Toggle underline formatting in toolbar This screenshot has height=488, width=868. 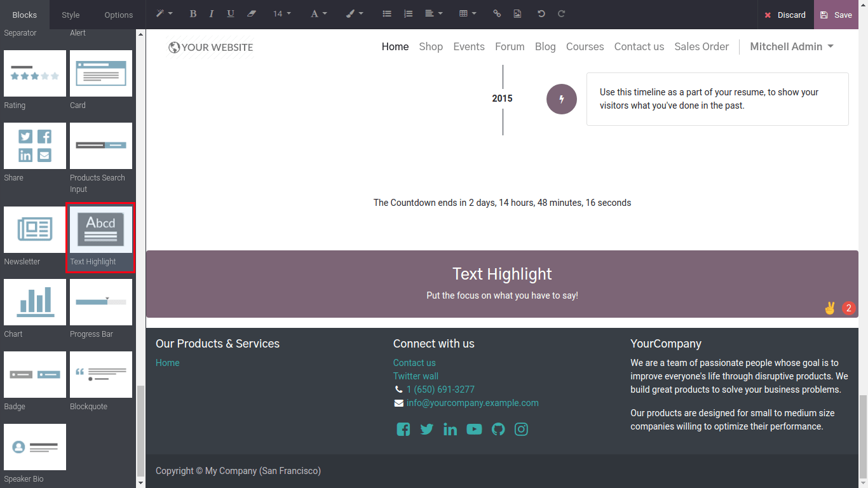tap(231, 14)
